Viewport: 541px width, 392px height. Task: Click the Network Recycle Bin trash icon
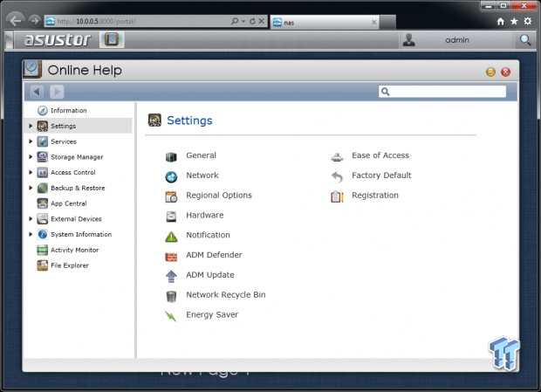click(x=171, y=297)
